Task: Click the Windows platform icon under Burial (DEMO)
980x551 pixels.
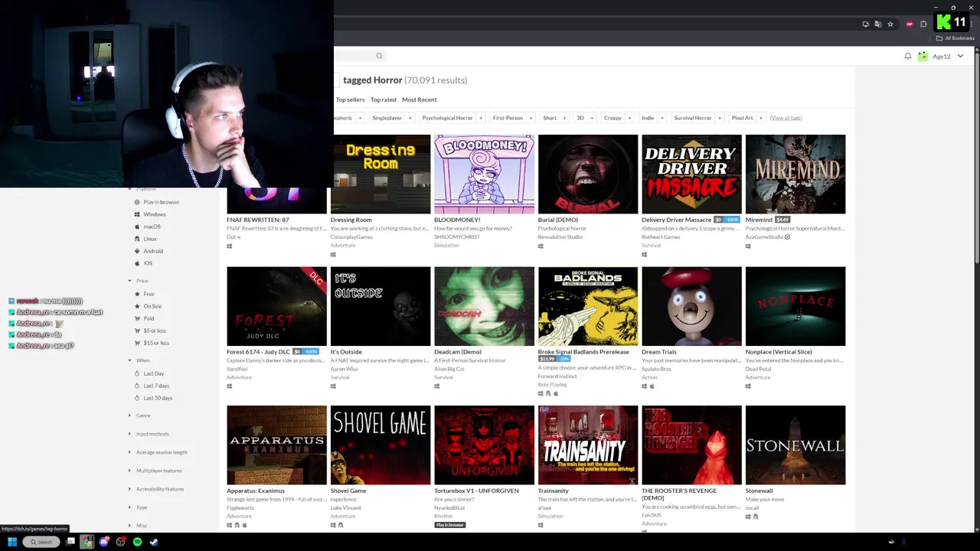Action: pos(541,246)
